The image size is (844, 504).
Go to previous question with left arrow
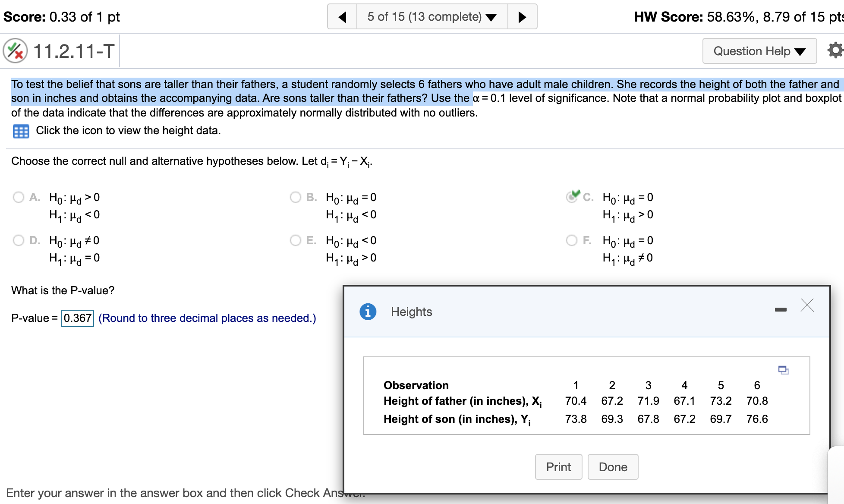click(x=341, y=16)
